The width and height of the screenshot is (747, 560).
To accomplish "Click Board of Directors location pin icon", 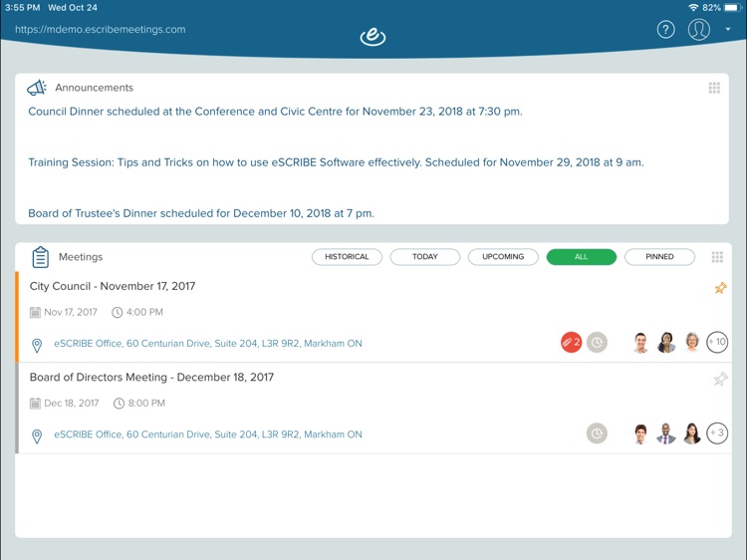I will (x=37, y=436).
